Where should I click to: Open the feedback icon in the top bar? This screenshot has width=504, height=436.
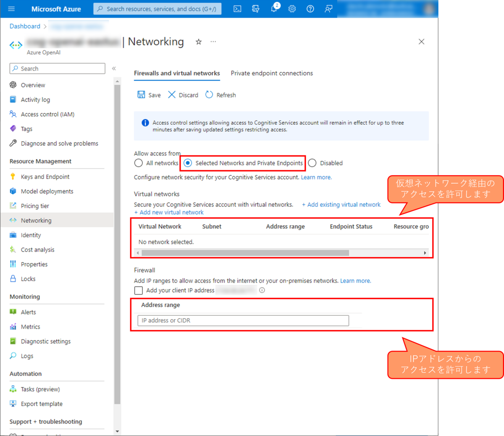click(328, 9)
